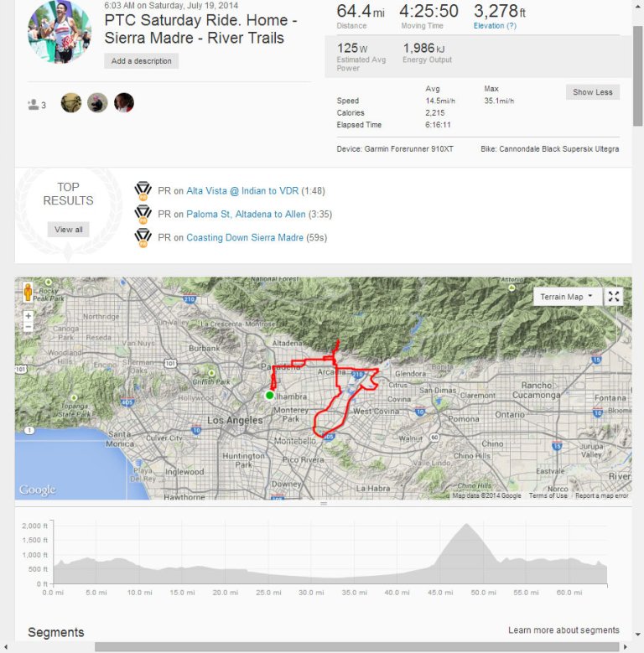
Task: Click the Elevation help link
Action: click(x=495, y=26)
